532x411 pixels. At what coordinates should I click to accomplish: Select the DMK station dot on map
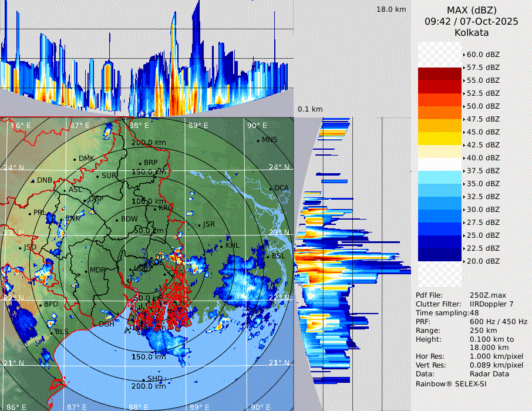tap(75, 159)
